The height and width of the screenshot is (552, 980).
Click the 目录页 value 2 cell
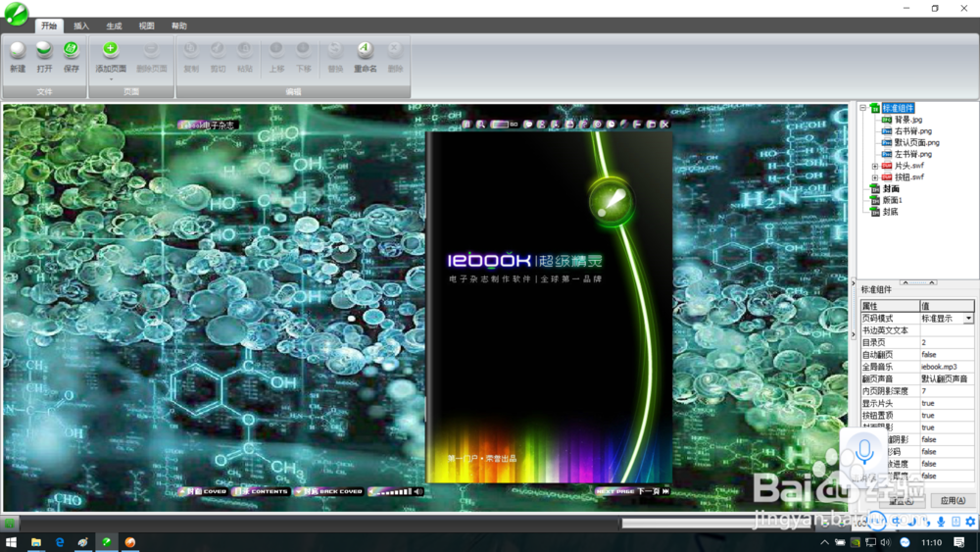pos(947,342)
